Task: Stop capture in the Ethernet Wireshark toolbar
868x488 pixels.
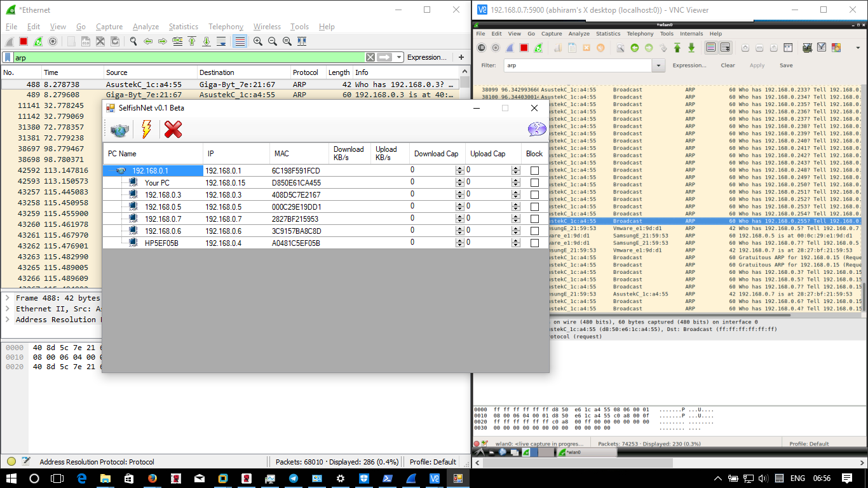Action: coord(24,41)
